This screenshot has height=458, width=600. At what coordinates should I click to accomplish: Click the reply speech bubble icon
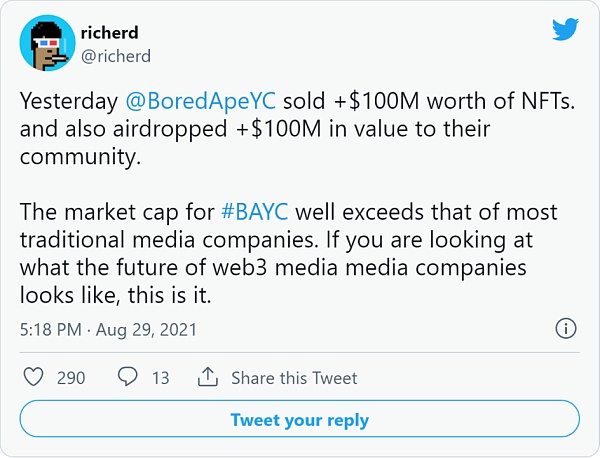coord(128,378)
